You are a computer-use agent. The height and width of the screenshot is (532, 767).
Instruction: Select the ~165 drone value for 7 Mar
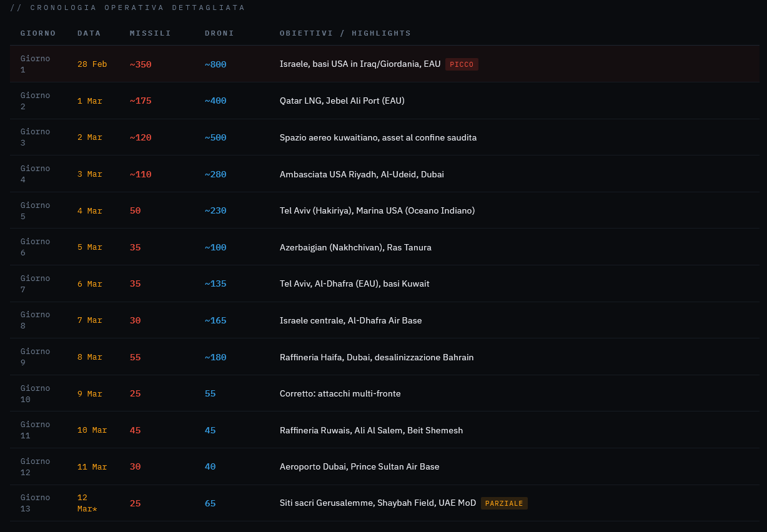click(215, 320)
